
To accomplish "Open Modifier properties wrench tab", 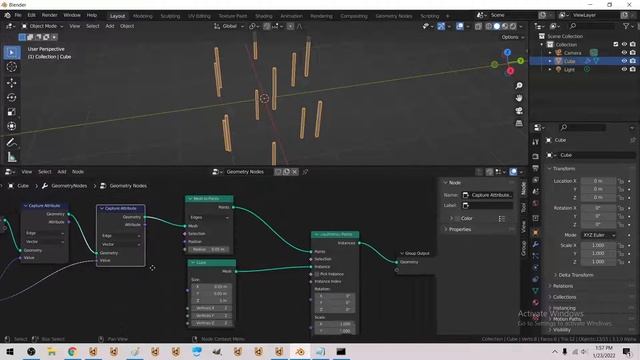I will (536, 244).
